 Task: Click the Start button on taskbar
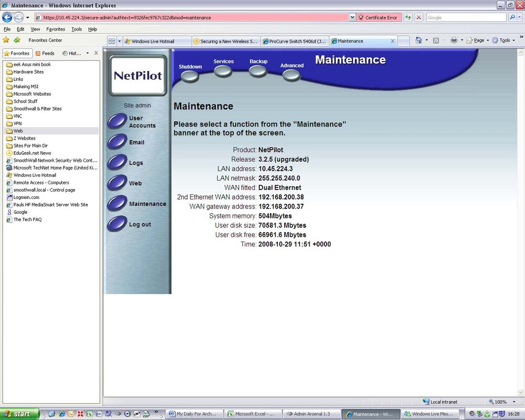[19, 414]
